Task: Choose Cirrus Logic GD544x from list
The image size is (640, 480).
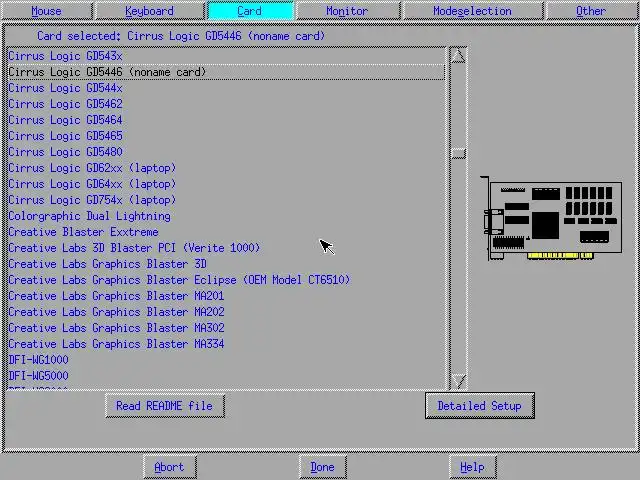Action: (227, 88)
